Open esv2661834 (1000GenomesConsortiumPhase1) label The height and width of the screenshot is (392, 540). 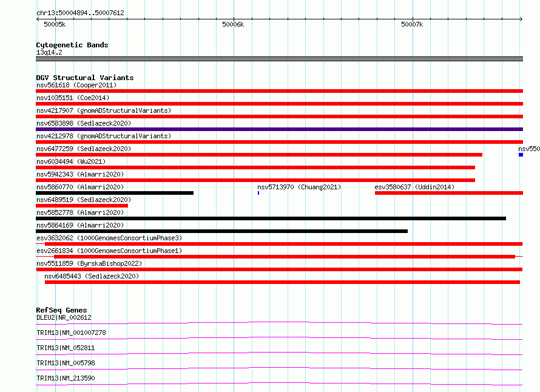click(109, 251)
